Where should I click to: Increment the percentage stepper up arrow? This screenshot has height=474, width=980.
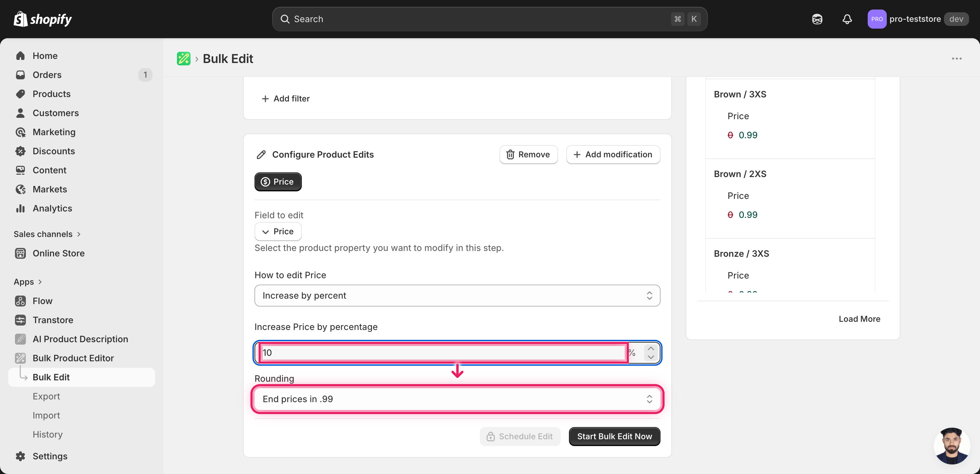[651, 348]
